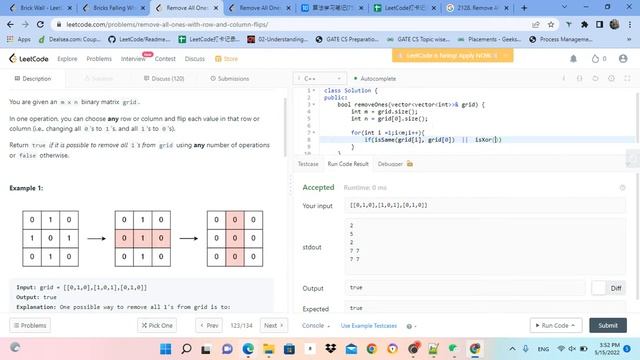
Task: Click the Run Code button
Action: pyautogui.click(x=555, y=325)
